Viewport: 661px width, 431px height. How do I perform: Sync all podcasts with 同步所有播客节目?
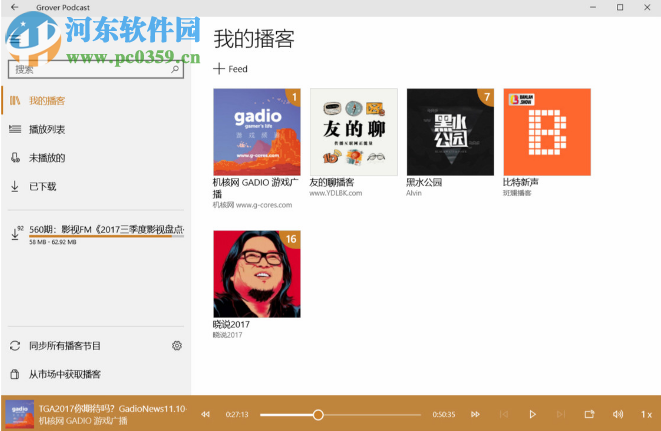[x=64, y=346]
